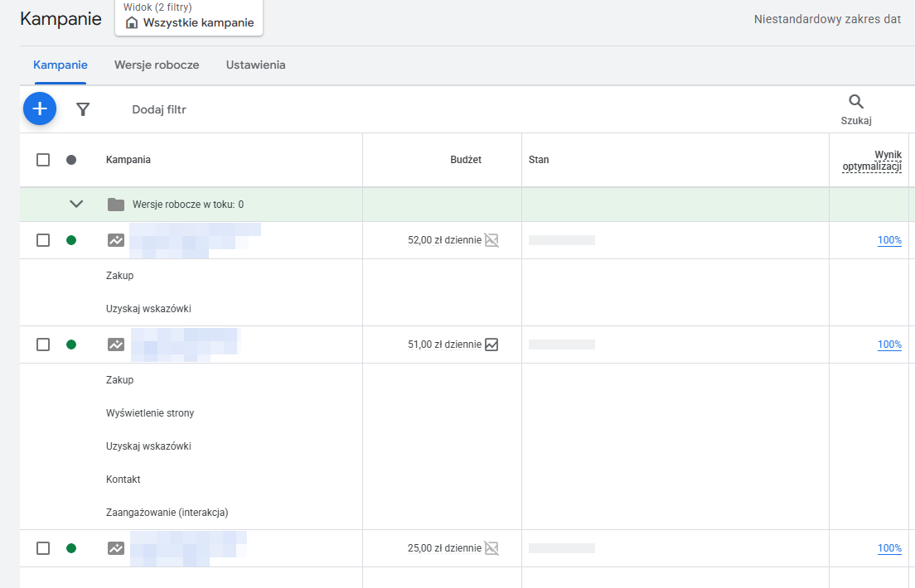Click the home icon beside Wszystkie kampanie
The image size is (915, 588).
click(132, 22)
